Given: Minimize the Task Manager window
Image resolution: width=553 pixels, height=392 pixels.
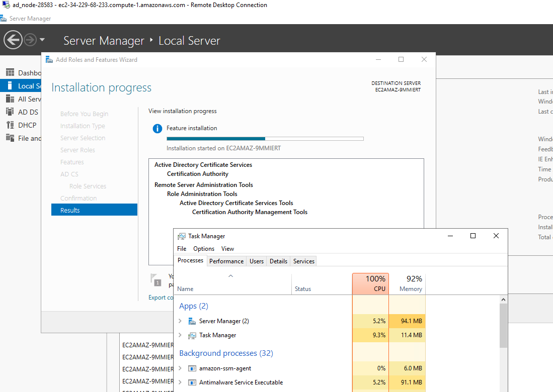Looking at the screenshot, I should (450, 236).
